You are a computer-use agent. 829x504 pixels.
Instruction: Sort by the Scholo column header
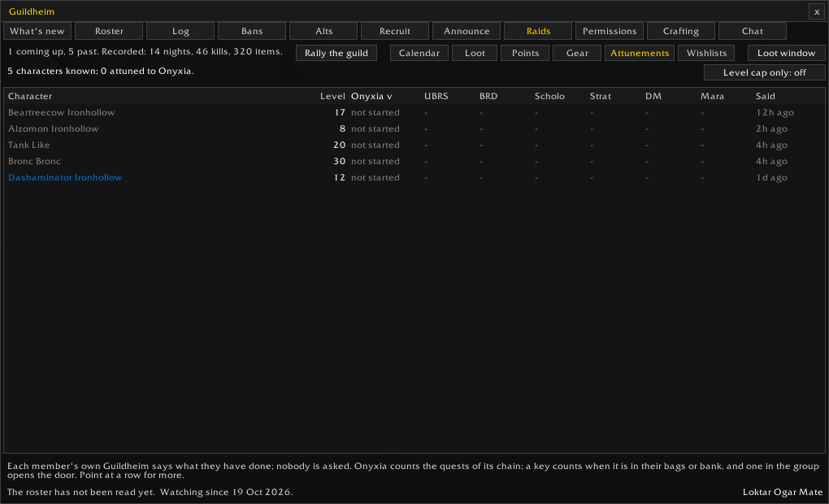click(x=549, y=96)
